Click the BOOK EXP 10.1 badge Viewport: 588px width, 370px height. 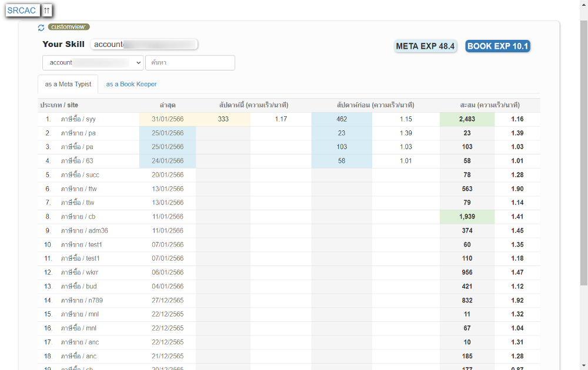[497, 46]
